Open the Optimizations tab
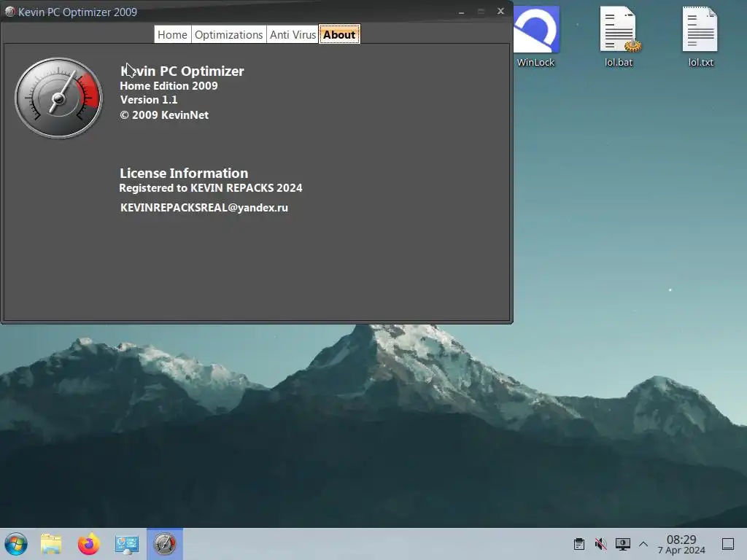The image size is (747, 560). coord(228,35)
